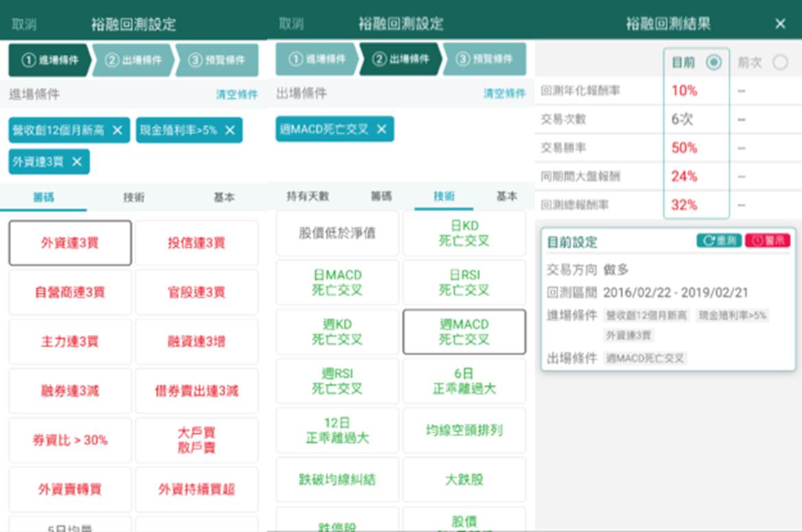Click the 32% total return value

684,205
